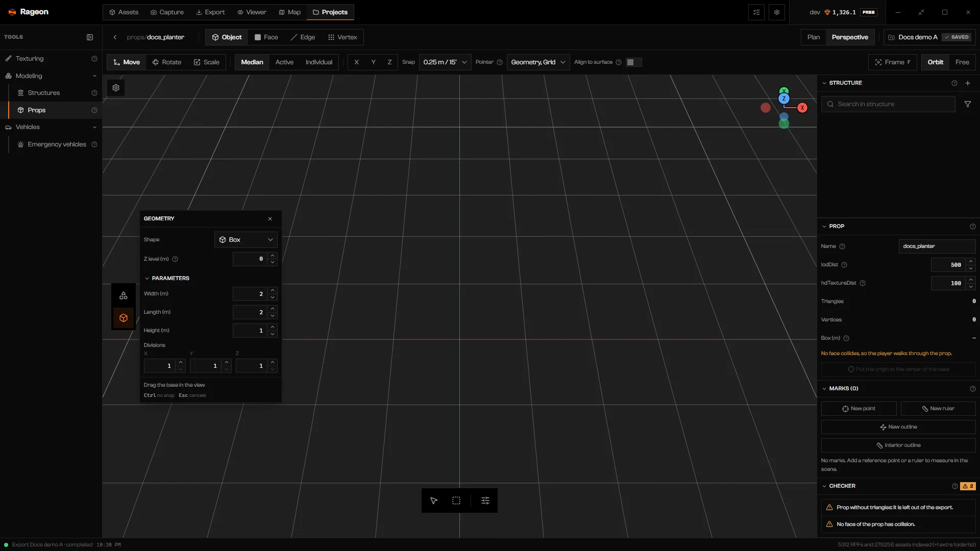The width and height of the screenshot is (980, 551).
Task: Click the X axis on orientation gizmo
Action: pos(802,108)
